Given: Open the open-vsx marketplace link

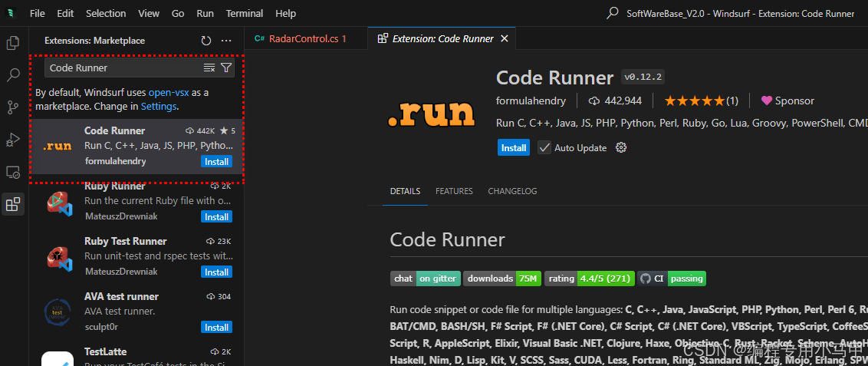Looking at the screenshot, I should coord(169,93).
